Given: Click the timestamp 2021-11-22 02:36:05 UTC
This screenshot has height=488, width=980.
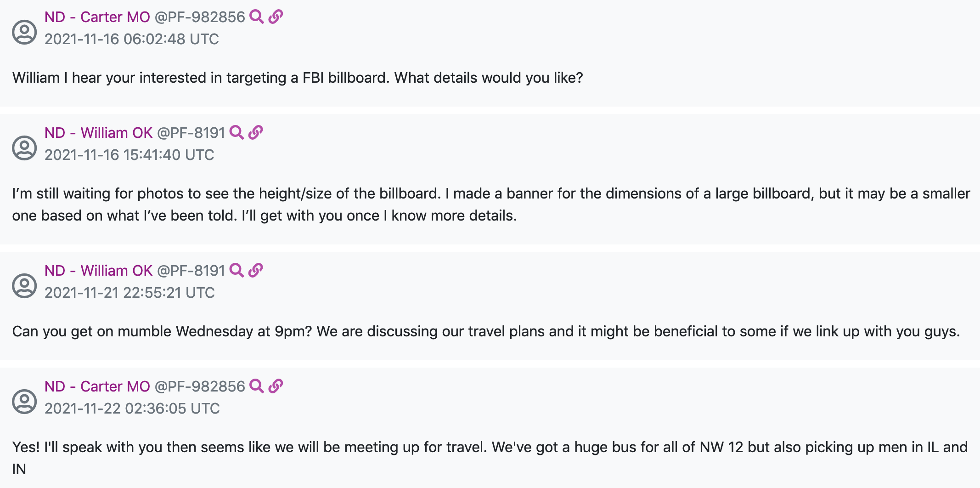Looking at the screenshot, I should pyautogui.click(x=132, y=409).
